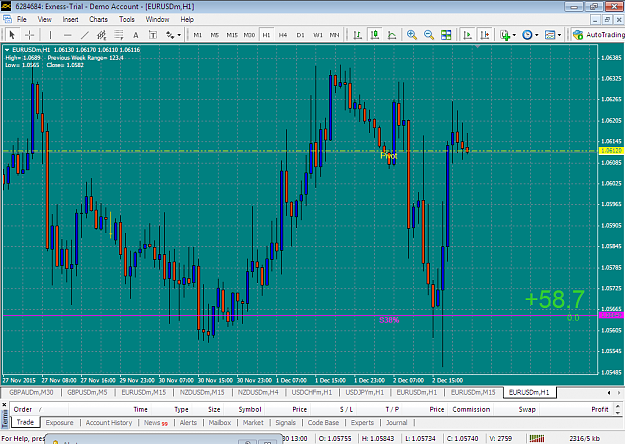Toggle chart shift from right border
Screen dimensions: 625x444
(x=484, y=35)
